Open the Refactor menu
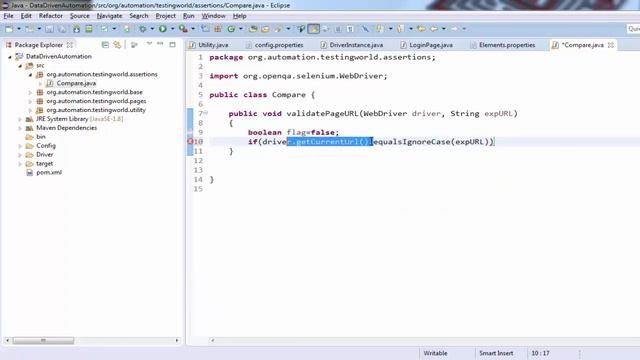The height and width of the screenshot is (360, 640). coord(51,16)
